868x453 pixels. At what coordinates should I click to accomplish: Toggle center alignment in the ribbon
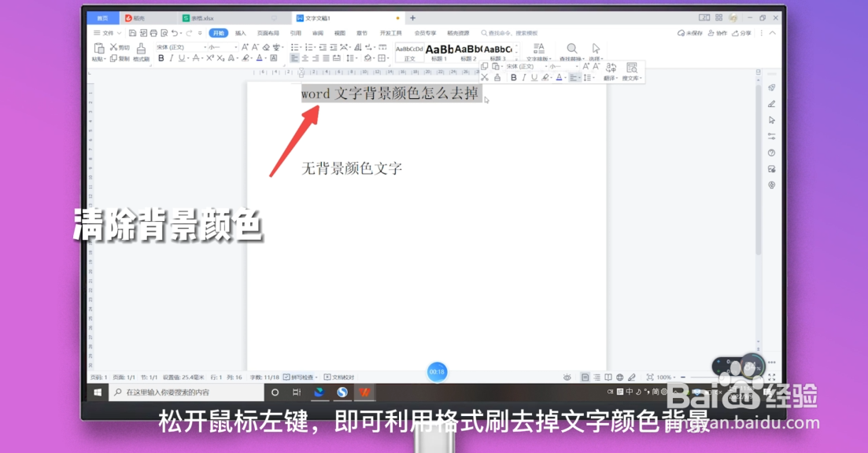coord(305,58)
